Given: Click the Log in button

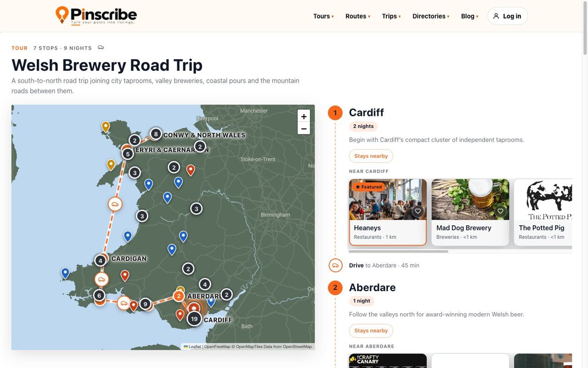Looking at the screenshot, I should [508, 16].
